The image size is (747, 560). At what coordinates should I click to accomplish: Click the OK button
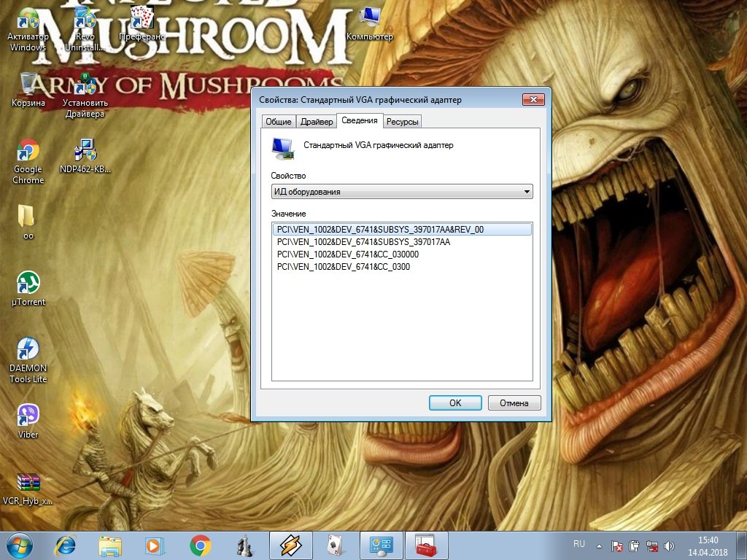pos(455,402)
